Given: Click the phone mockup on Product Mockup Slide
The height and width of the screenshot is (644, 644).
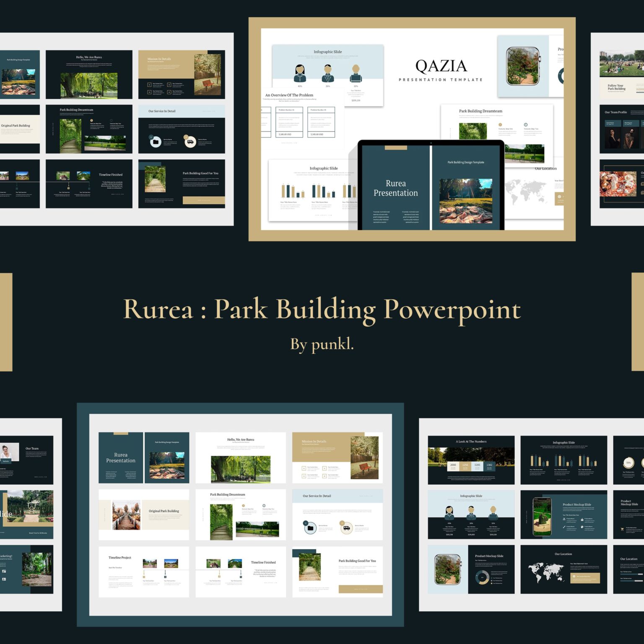Looking at the screenshot, I should point(542,517).
